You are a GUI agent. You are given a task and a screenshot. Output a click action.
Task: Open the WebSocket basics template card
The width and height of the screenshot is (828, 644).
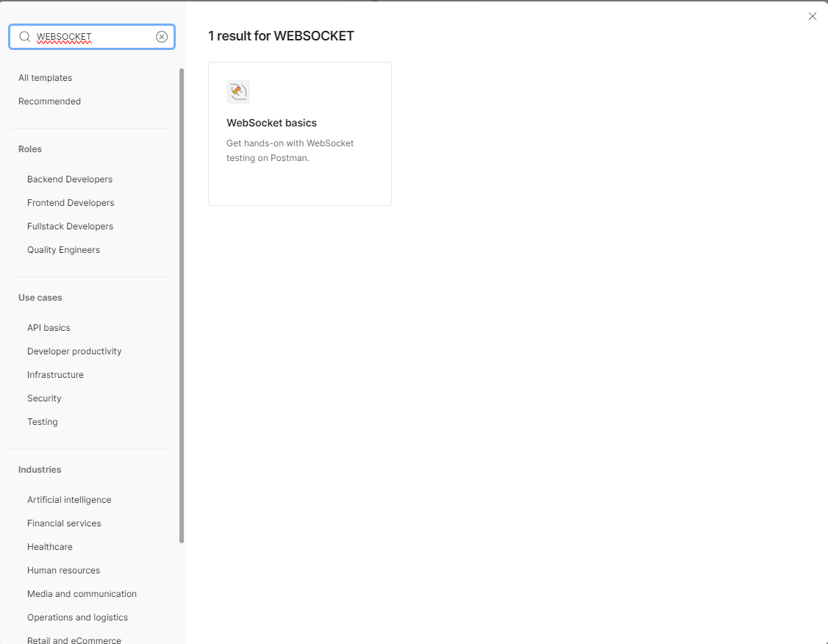coord(299,133)
